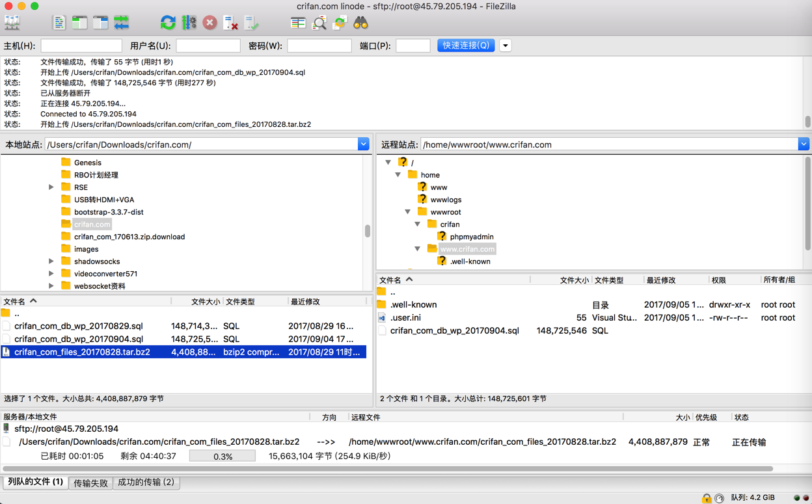The width and height of the screenshot is (812, 504).
Task: Select crifan_com_170613.zip.download in tree
Action: (129, 237)
